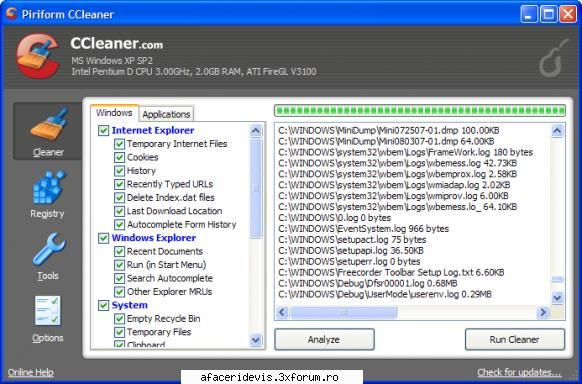Select the setupact.log 75 bytes line
The image size is (582, 384).
point(352,240)
